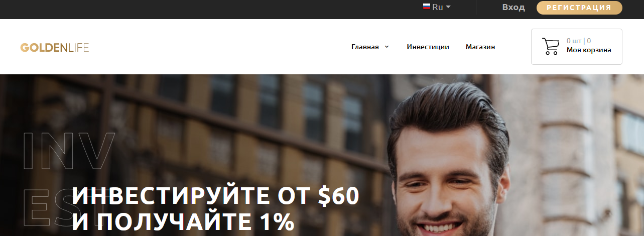Screen dimensions: 644x236
Task: Go to the GoldenLife logo homepage
Action: click(55, 48)
